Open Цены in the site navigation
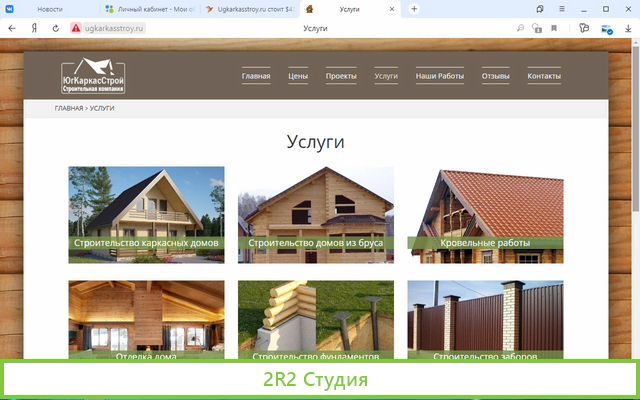Screen dimensions: 640x400 pyautogui.click(x=298, y=77)
